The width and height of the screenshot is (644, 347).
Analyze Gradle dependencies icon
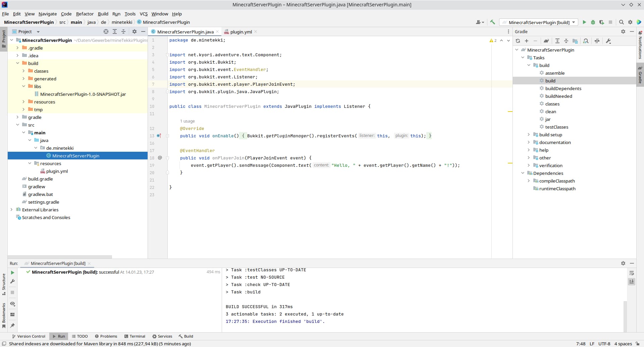586,41
